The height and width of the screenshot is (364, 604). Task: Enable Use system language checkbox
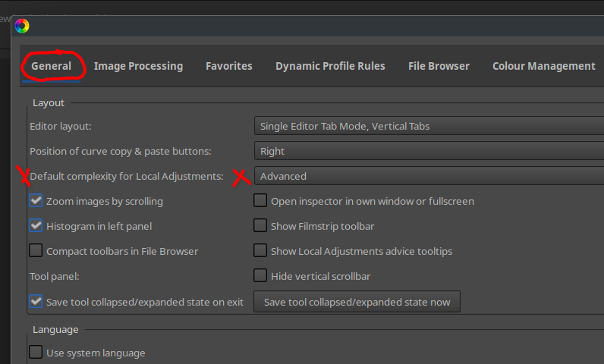tap(36, 353)
